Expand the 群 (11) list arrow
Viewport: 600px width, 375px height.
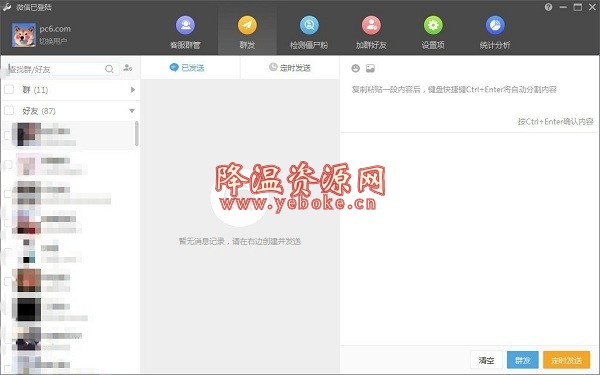point(133,90)
